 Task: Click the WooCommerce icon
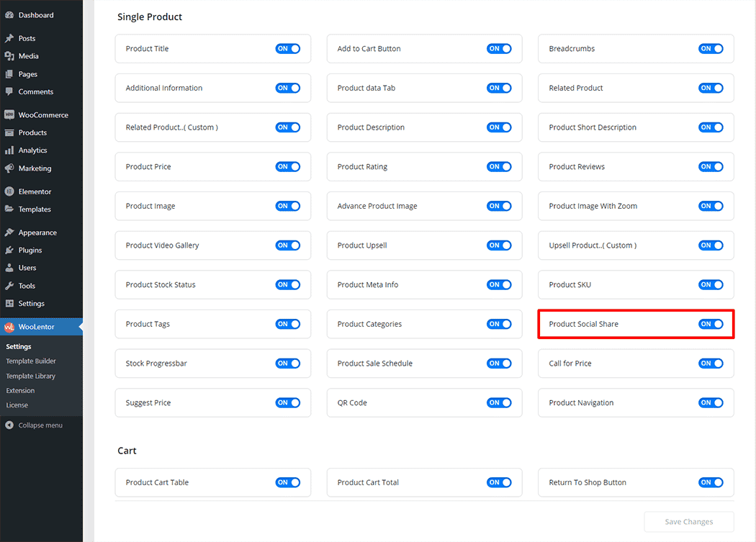coord(9,115)
